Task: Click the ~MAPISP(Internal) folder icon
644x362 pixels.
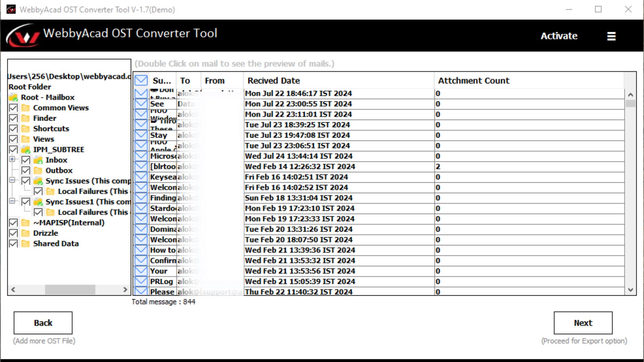Action: [25, 223]
